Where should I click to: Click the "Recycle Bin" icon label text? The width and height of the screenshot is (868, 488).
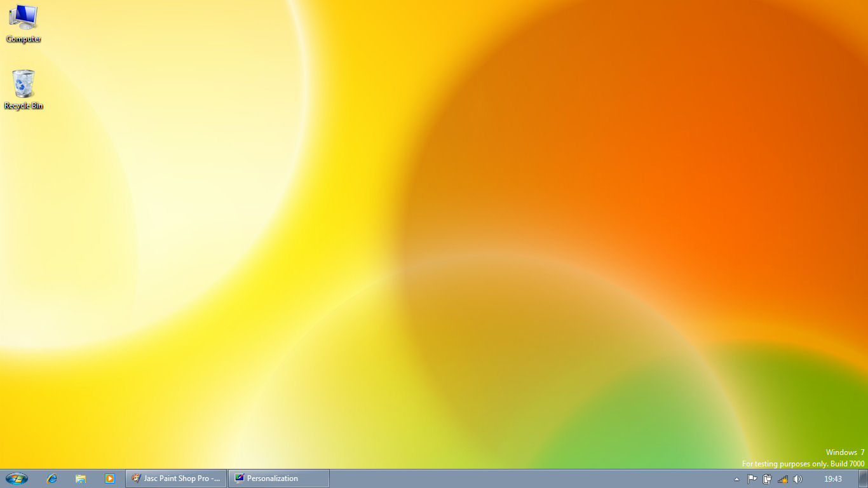[24, 106]
